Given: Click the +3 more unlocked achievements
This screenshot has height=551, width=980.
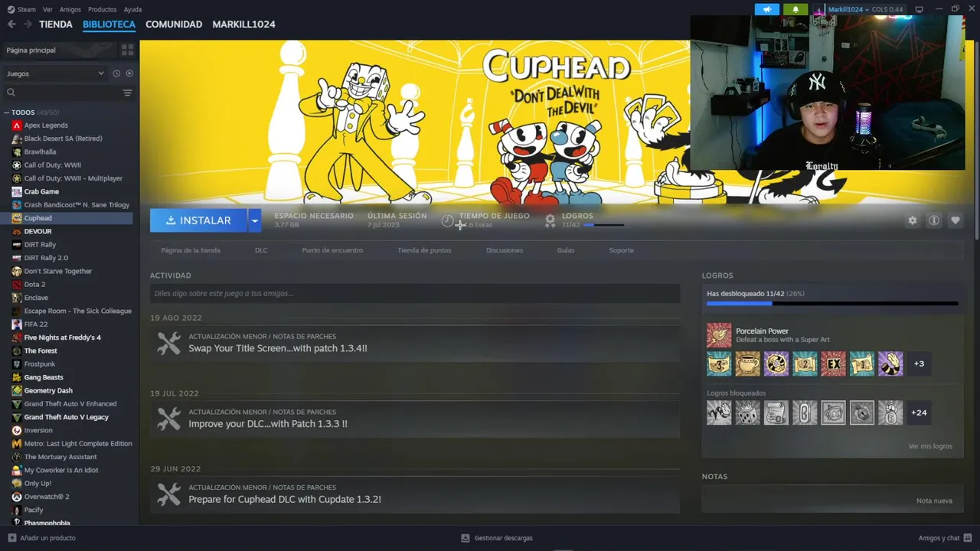Looking at the screenshot, I should click(x=919, y=364).
